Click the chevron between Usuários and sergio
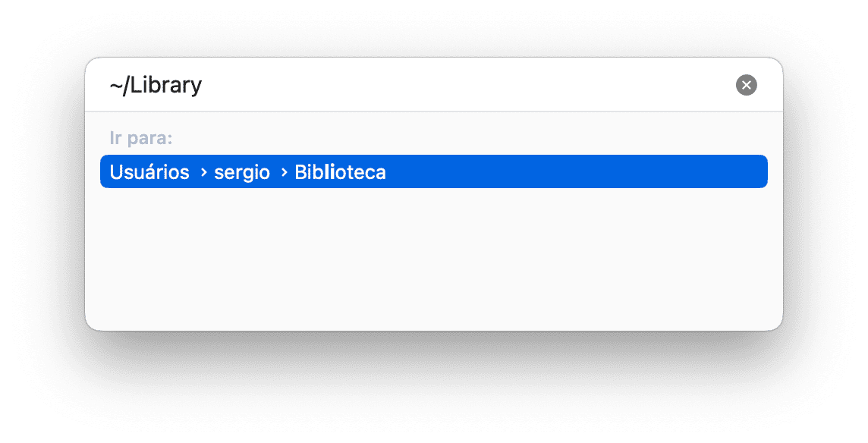 [x=203, y=173]
